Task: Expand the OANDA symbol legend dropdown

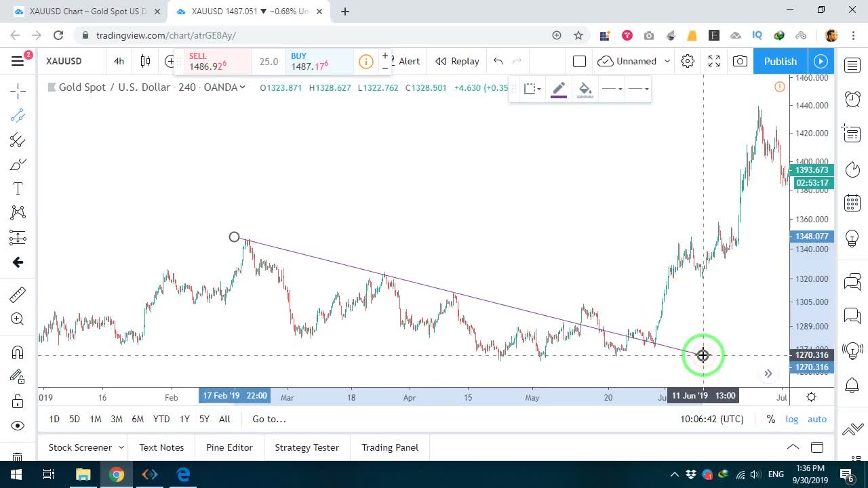Action: click(241, 87)
